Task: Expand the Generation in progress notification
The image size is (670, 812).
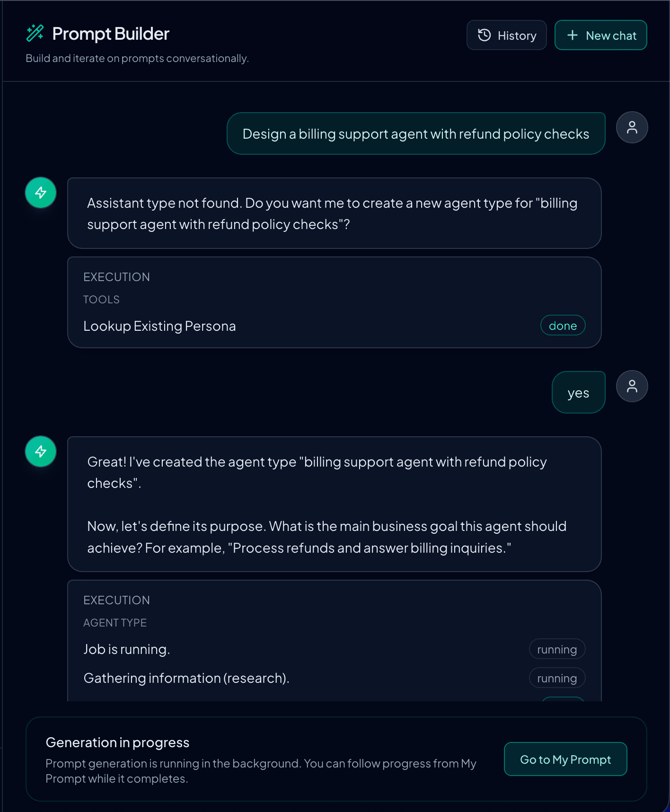Action: pyautogui.click(x=117, y=742)
